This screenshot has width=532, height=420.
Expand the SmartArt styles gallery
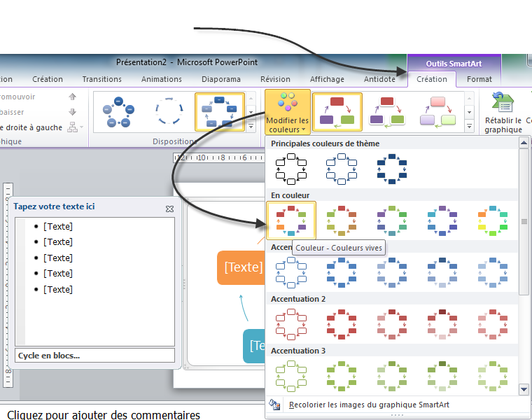(470, 127)
